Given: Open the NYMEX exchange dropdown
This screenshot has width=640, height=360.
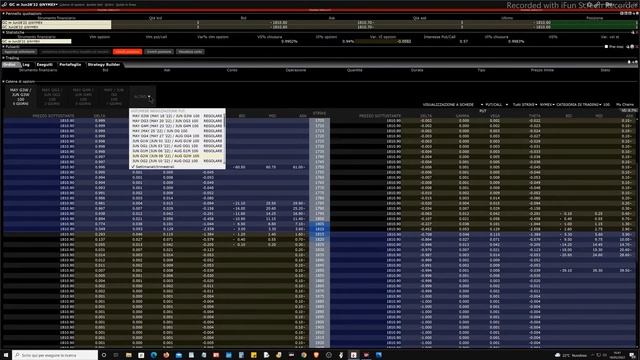Looking at the screenshot, I should point(547,104).
